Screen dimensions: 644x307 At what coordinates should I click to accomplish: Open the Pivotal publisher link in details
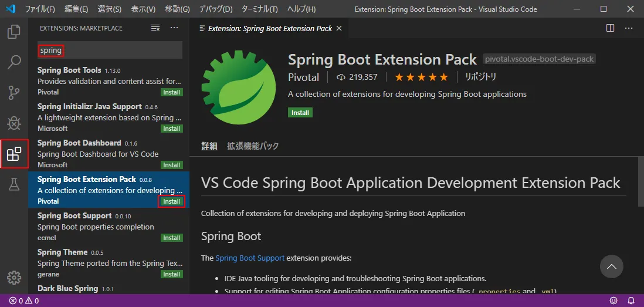click(x=303, y=77)
